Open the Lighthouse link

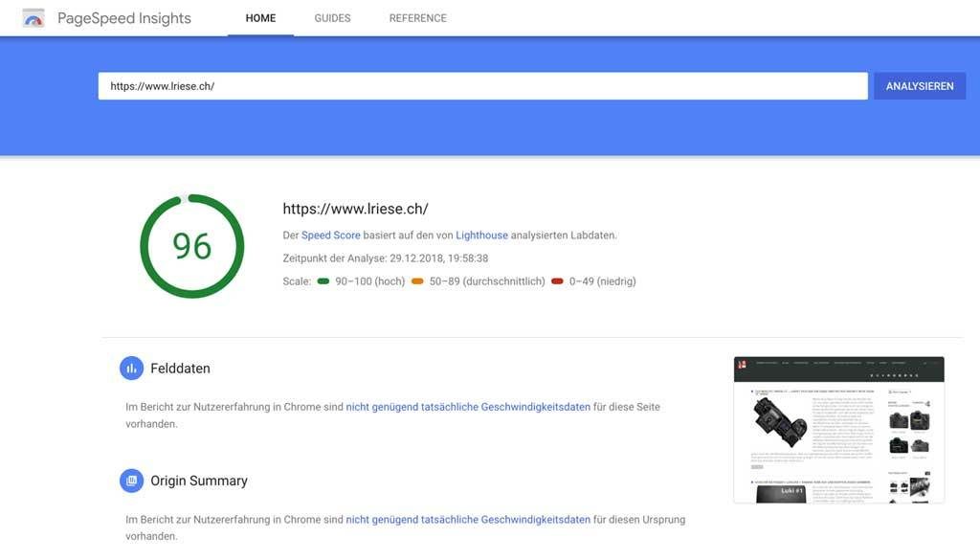pos(482,235)
